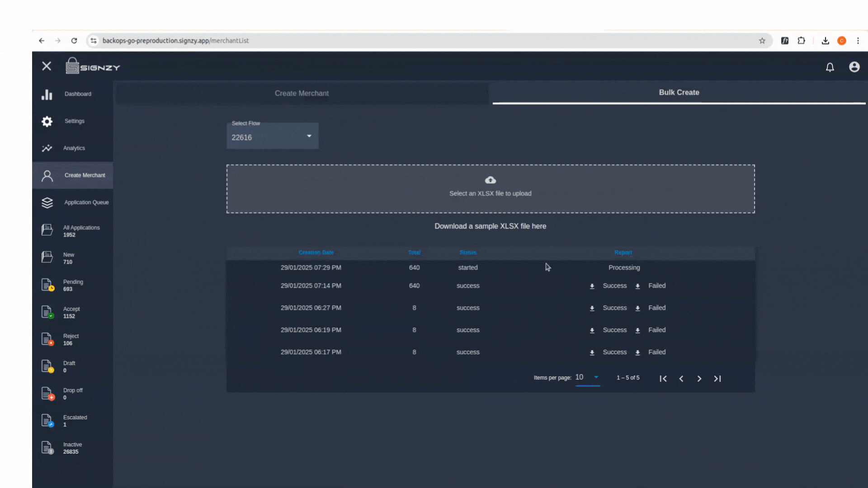The width and height of the screenshot is (868, 488).
Task: Click the browser address bar URL
Action: pos(175,41)
